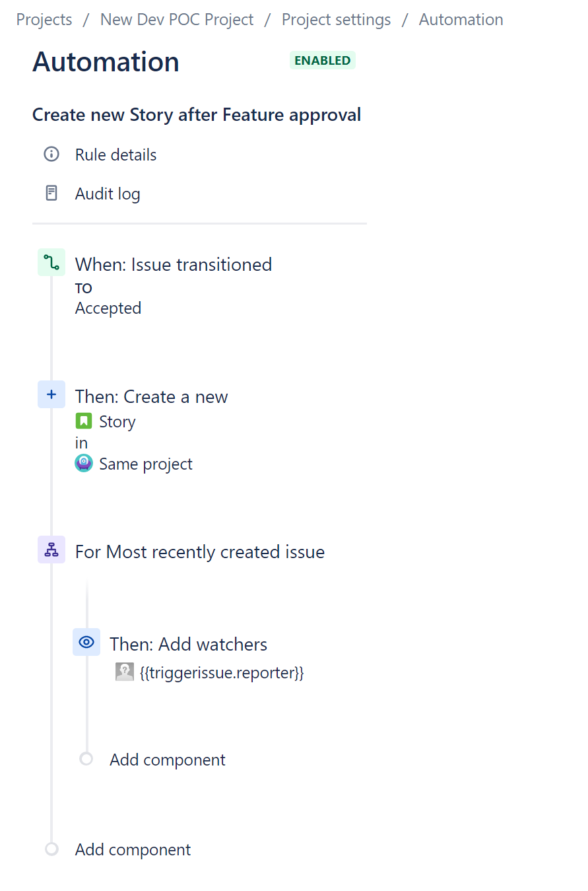
Task: Click the blue plus action icon
Action: [x=51, y=394]
